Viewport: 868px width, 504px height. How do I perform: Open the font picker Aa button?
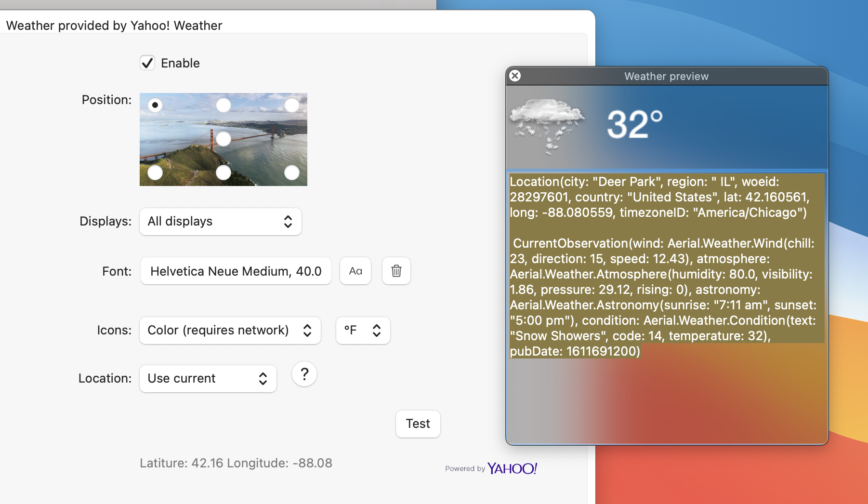(355, 271)
